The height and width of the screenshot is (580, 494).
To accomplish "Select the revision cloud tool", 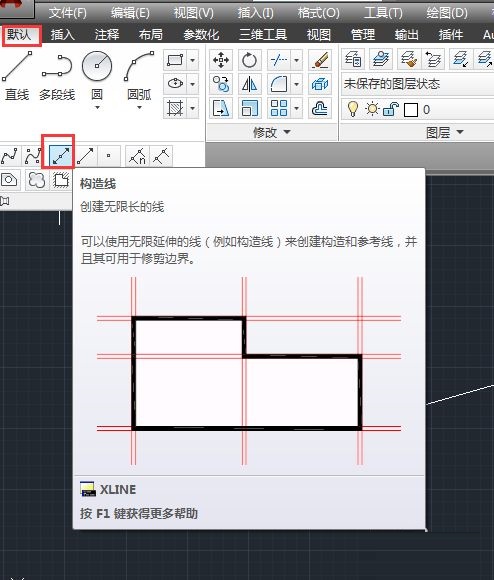I will (37, 180).
